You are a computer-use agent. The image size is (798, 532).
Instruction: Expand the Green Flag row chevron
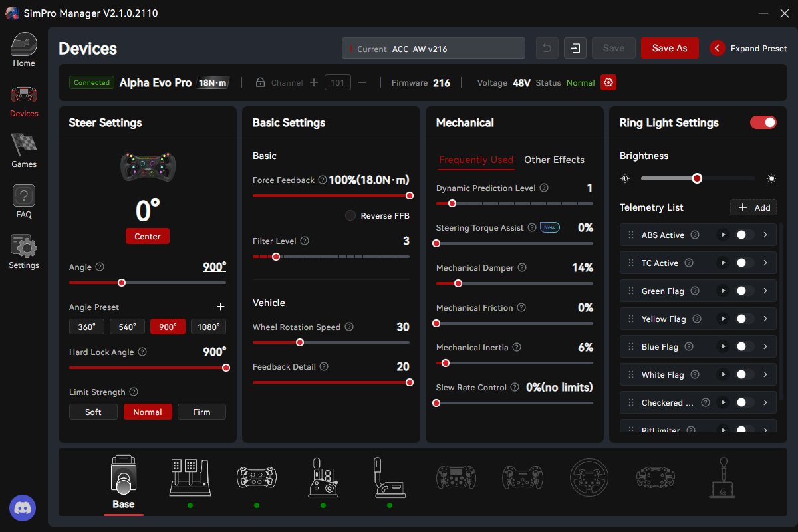765,291
